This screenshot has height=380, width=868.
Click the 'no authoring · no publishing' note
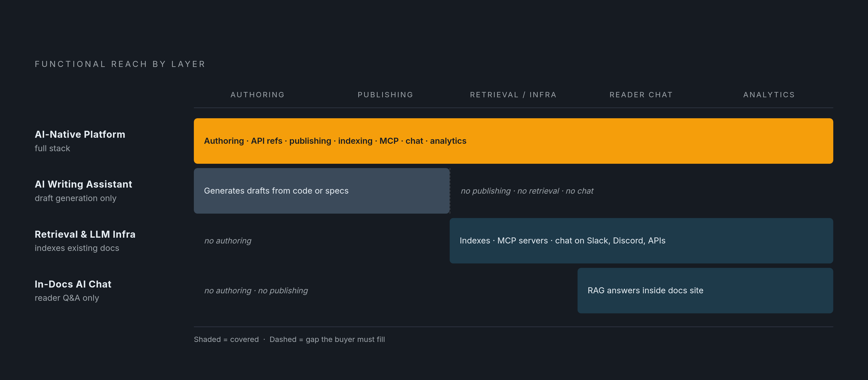pos(256,290)
